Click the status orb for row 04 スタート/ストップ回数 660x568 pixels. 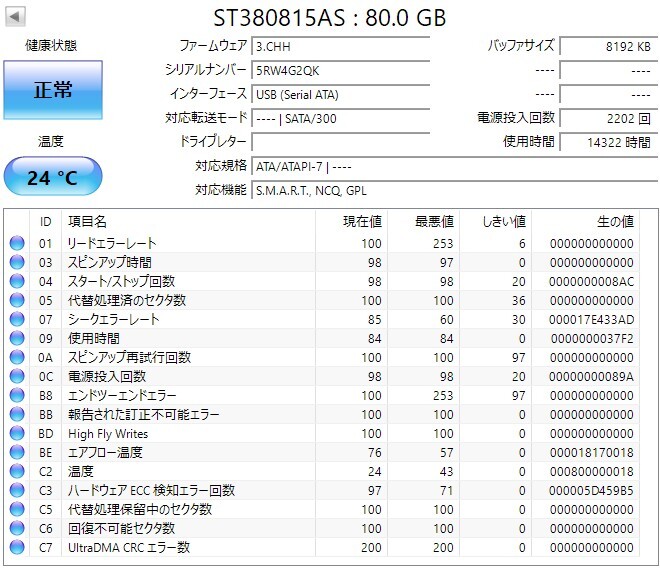[x=17, y=281]
